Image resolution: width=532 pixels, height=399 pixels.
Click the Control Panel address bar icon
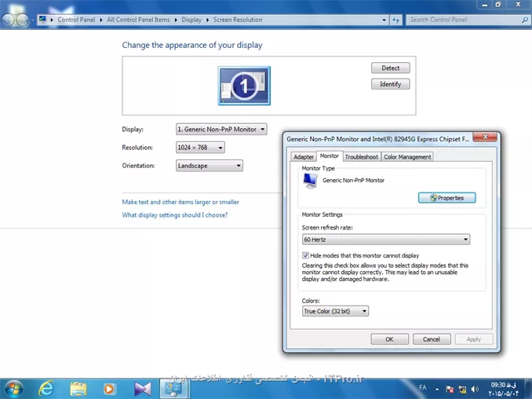coord(42,20)
